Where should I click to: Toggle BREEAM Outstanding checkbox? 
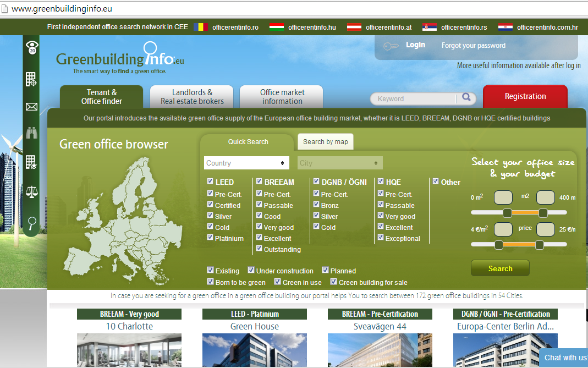pyautogui.click(x=259, y=248)
